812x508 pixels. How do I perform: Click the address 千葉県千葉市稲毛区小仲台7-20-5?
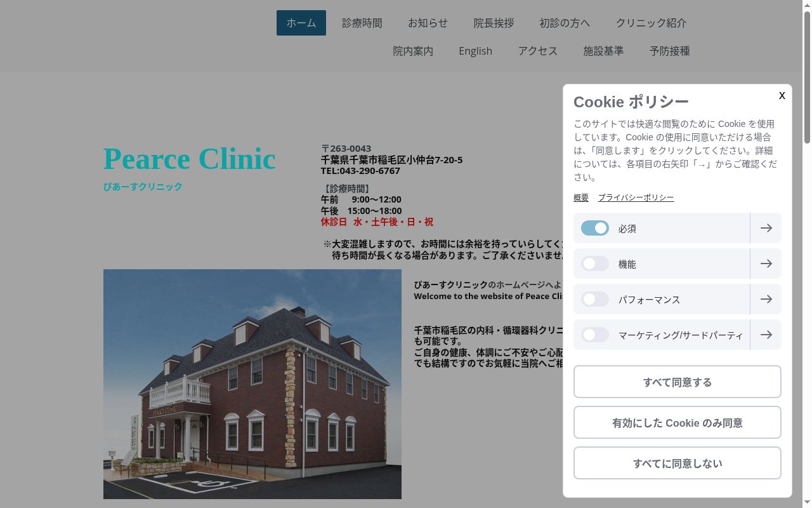tap(391, 160)
